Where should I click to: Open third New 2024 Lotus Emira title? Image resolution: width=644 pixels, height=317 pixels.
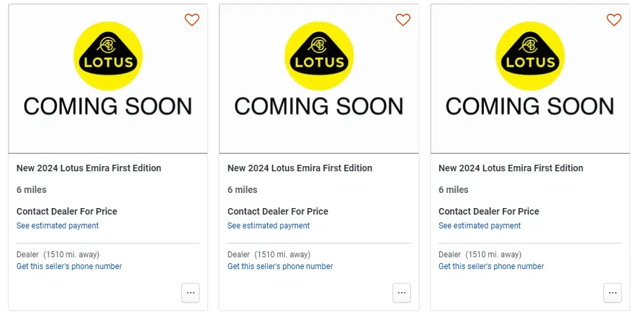point(511,168)
